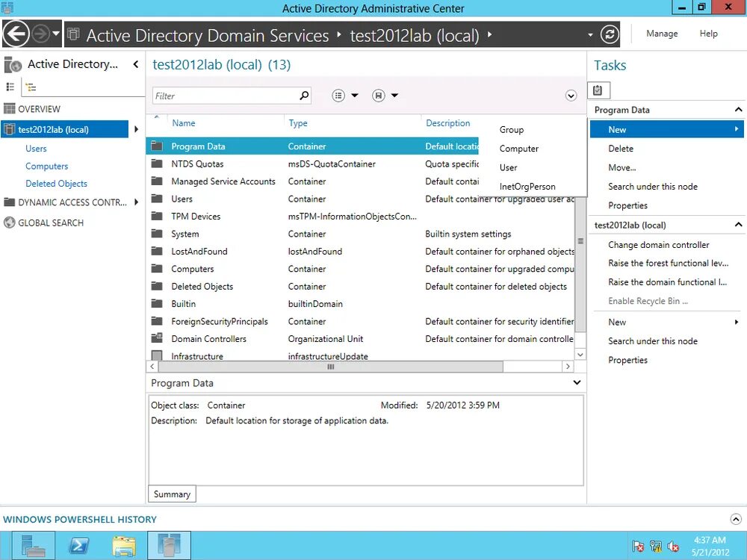Open Server Manager from the taskbar
Viewport: 747px width, 560px height.
click(x=34, y=546)
